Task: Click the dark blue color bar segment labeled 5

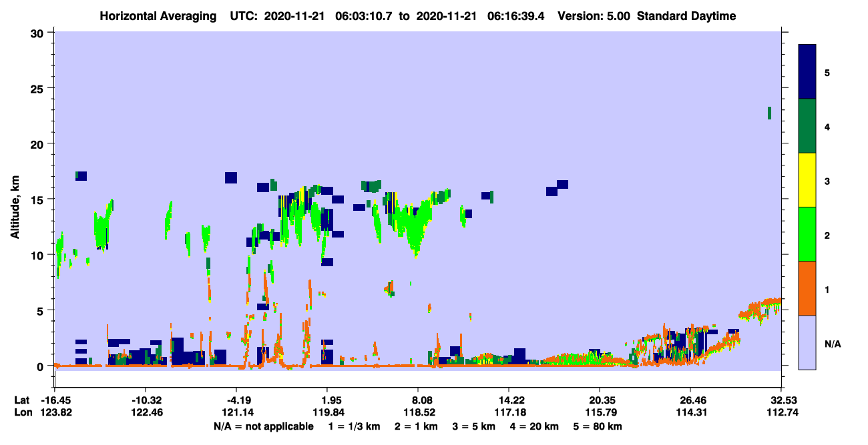Action: tap(807, 71)
